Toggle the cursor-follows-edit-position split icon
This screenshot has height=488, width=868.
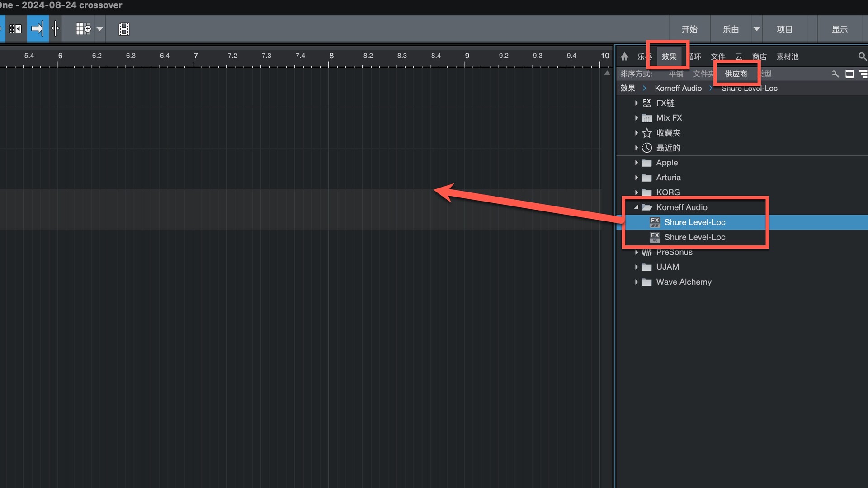[x=55, y=29]
